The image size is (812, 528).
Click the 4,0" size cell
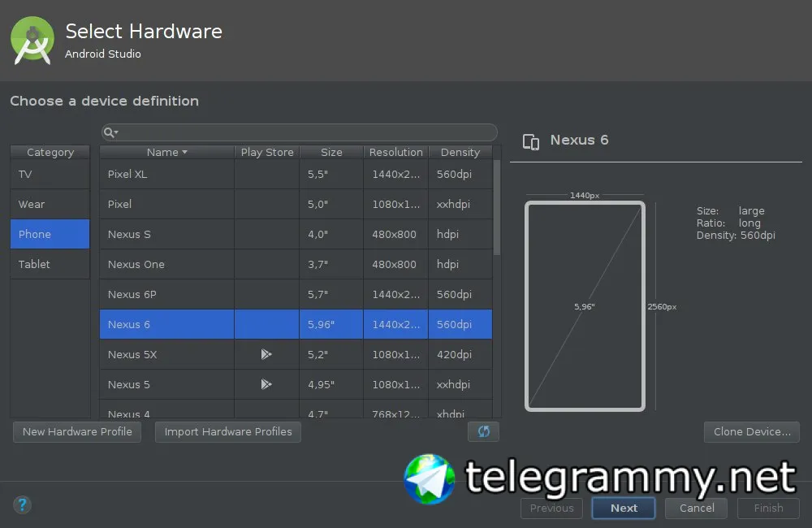(x=331, y=234)
